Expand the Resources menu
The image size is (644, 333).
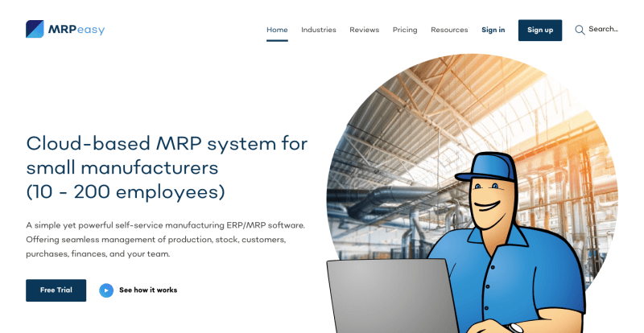[x=449, y=30]
